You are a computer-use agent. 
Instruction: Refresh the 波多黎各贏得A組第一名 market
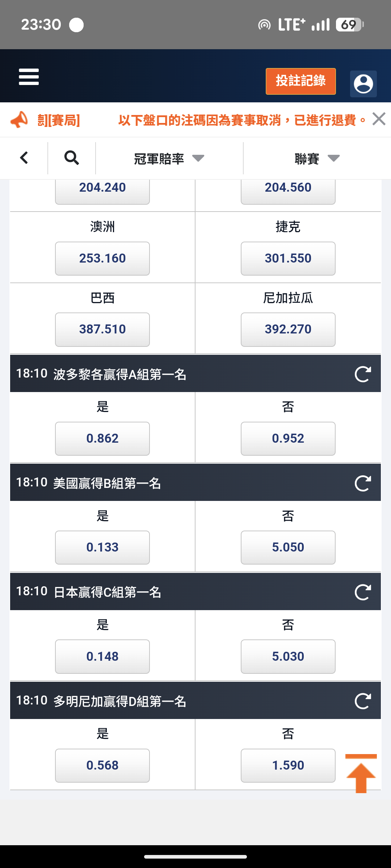(x=363, y=374)
